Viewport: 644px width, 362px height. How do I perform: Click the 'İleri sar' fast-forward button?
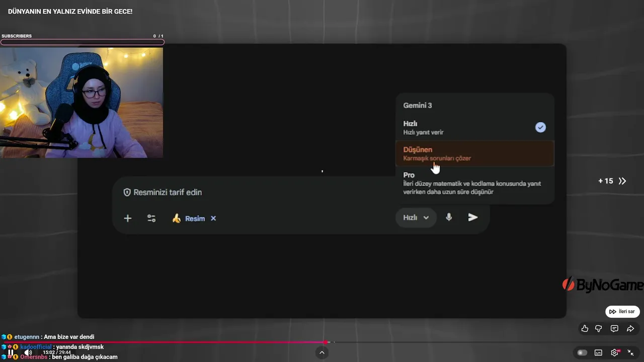coord(622,312)
